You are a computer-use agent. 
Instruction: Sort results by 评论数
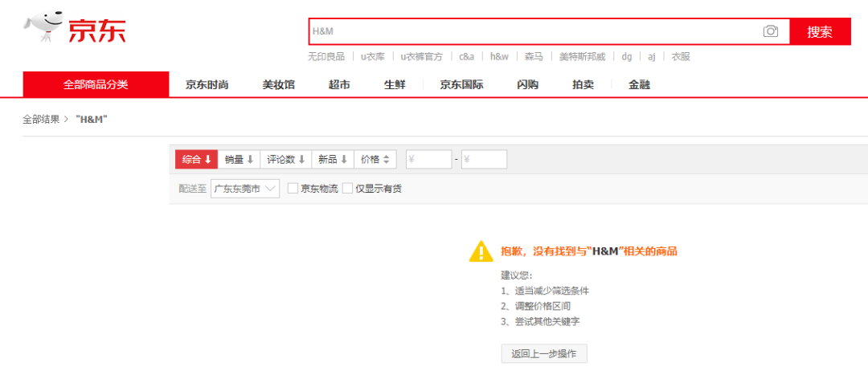tap(285, 159)
